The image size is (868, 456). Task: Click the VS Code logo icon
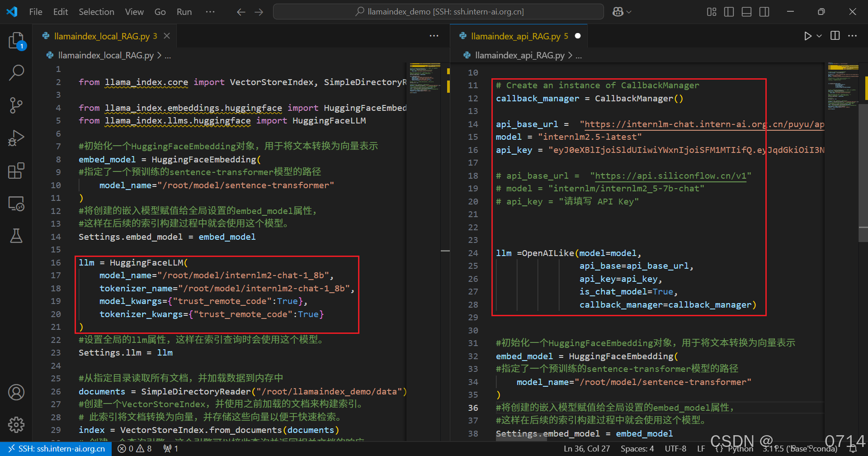12,12
